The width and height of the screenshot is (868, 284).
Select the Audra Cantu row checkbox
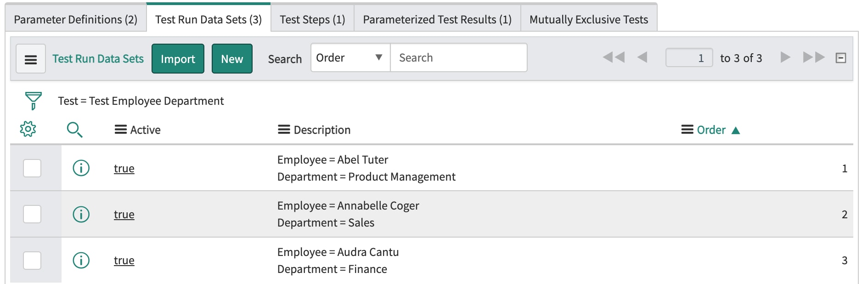click(x=32, y=261)
